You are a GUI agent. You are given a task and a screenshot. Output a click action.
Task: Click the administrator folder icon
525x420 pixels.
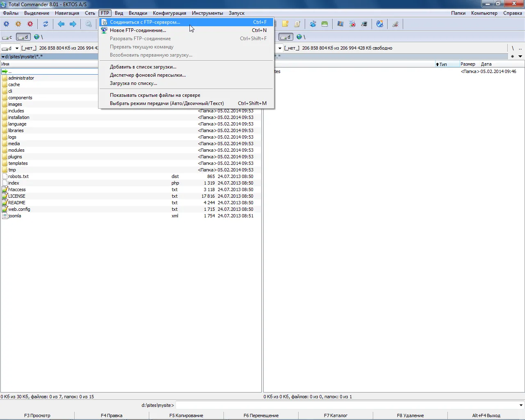pyautogui.click(x=5, y=78)
